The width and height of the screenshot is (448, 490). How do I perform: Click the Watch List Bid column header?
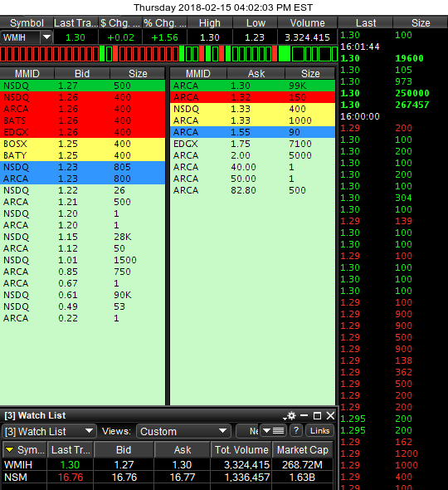coord(124,449)
